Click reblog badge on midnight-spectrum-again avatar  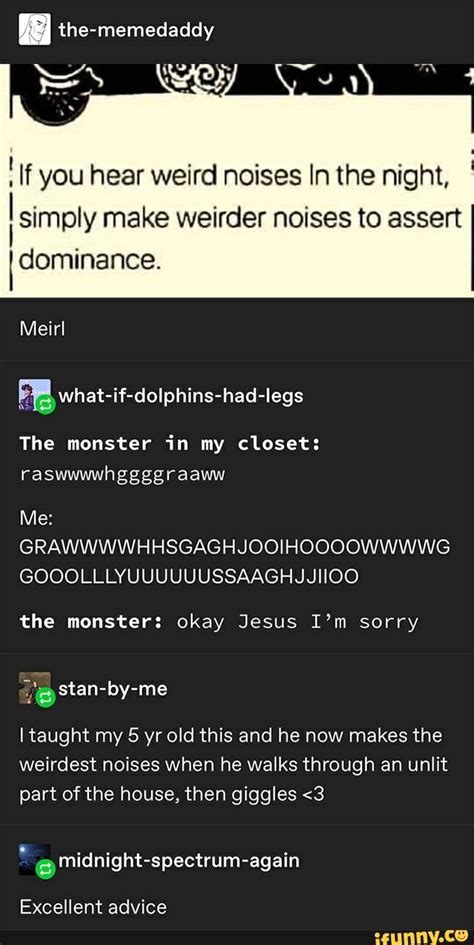coord(46,870)
